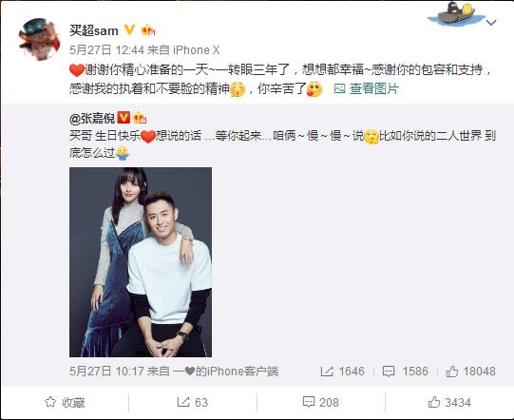The image size is (514, 420).
Task: Open the 查看图片 view image link
Action: pos(374,88)
